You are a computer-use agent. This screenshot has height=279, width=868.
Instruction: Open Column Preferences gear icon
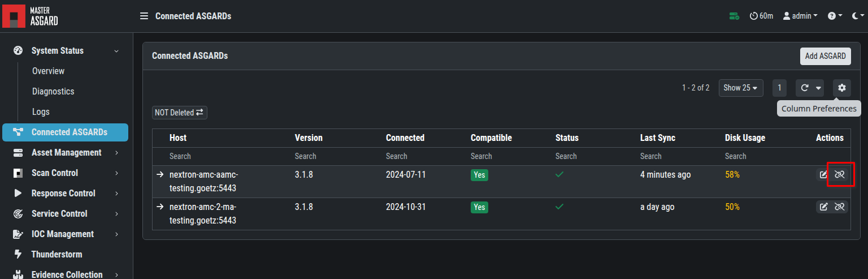coord(842,88)
